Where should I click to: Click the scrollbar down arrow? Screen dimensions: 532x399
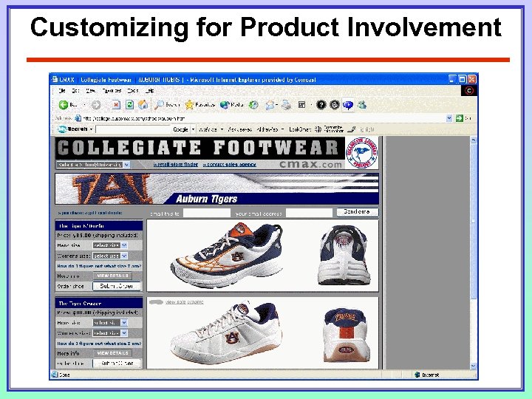(x=474, y=366)
